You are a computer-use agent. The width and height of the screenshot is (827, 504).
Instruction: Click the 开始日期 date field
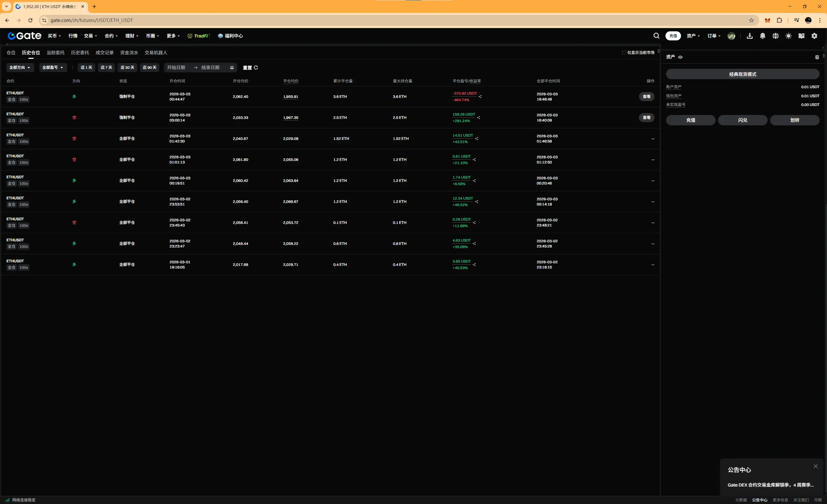point(176,68)
